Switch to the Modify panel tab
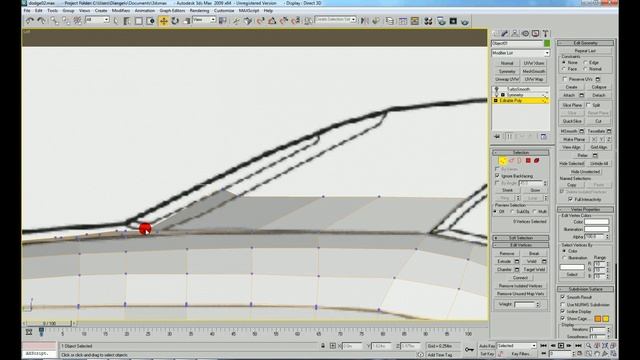The height and width of the screenshot is (360, 640). [x=505, y=33]
